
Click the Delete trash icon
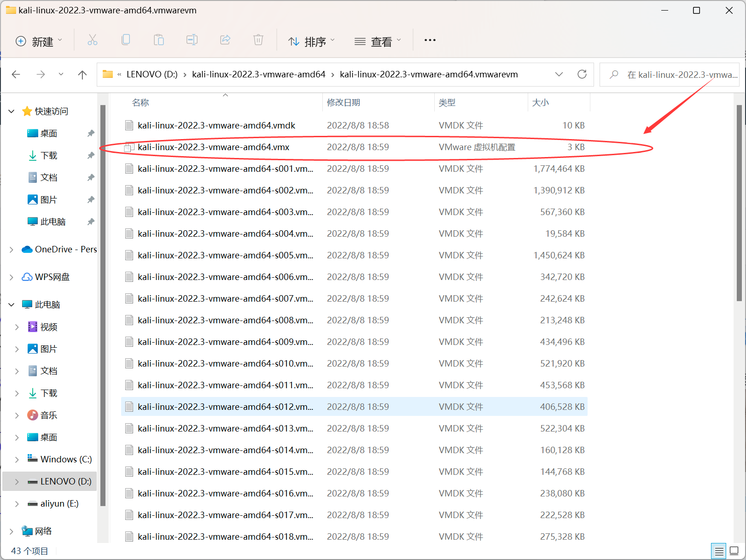click(258, 40)
